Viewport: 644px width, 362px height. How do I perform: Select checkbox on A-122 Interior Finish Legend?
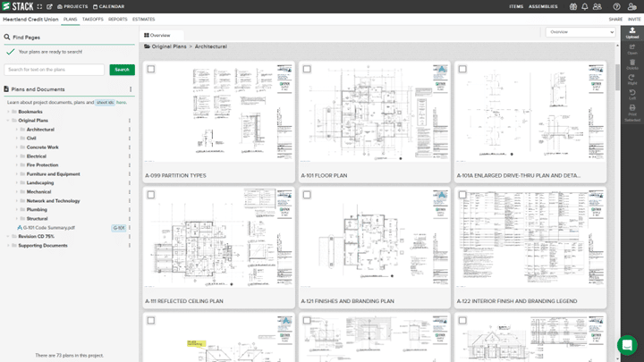tap(462, 195)
